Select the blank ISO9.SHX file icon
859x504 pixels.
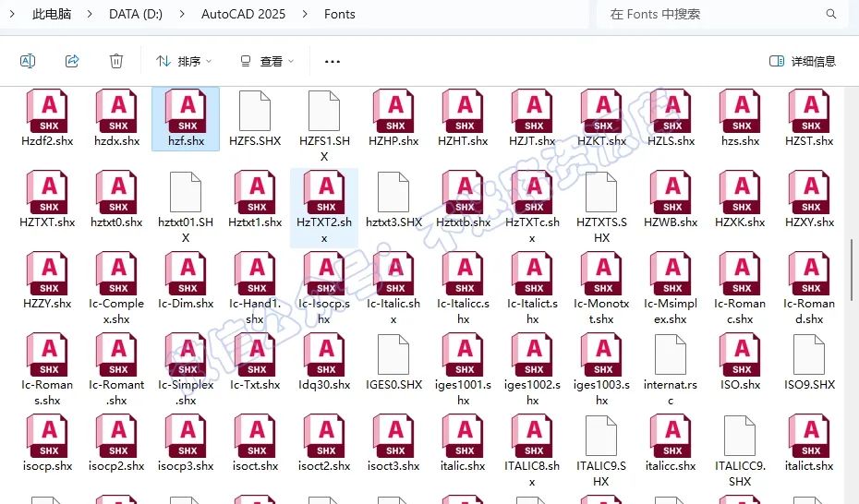[x=809, y=354]
